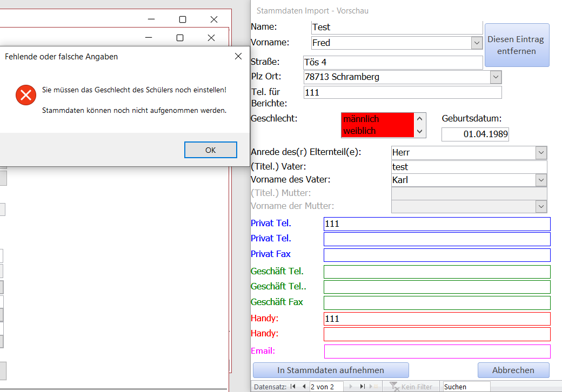
Task: Jump to last record in navigator
Action: (x=363, y=387)
